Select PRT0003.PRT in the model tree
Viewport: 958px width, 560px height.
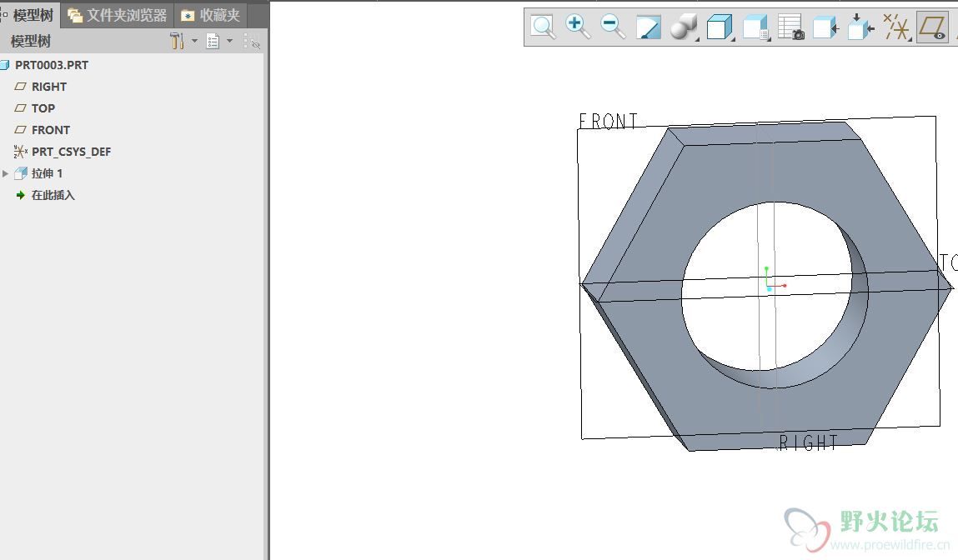[52, 65]
